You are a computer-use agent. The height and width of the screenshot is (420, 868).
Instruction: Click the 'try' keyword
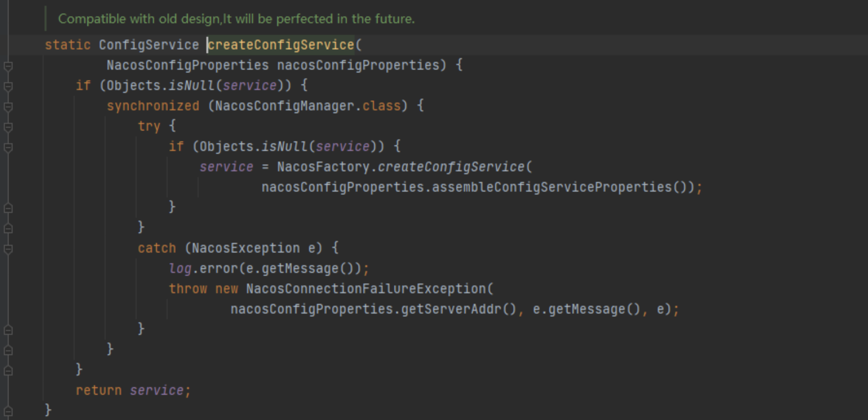[x=149, y=126]
